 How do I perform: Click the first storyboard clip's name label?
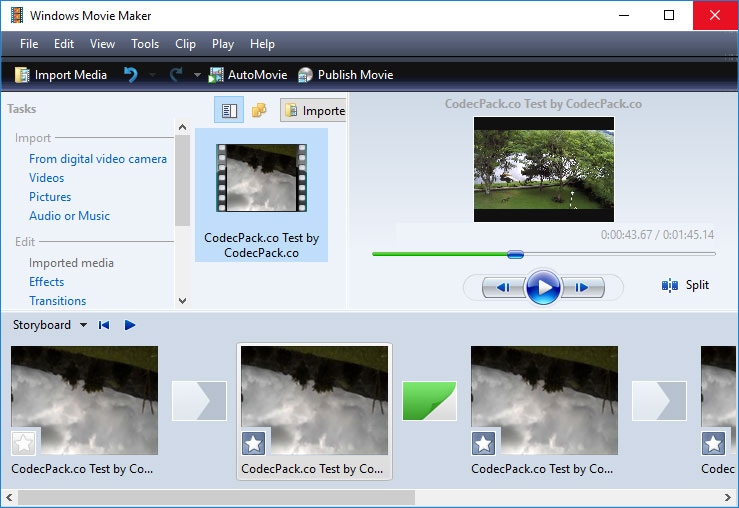coord(82,469)
